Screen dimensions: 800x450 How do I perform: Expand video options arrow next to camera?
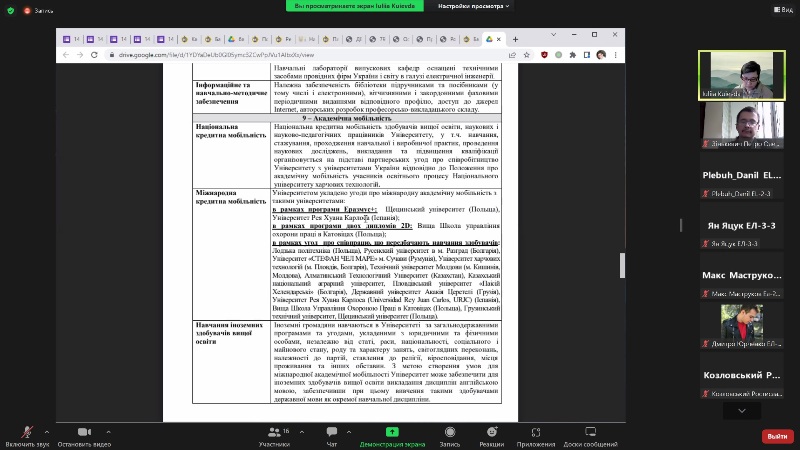pos(110,431)
